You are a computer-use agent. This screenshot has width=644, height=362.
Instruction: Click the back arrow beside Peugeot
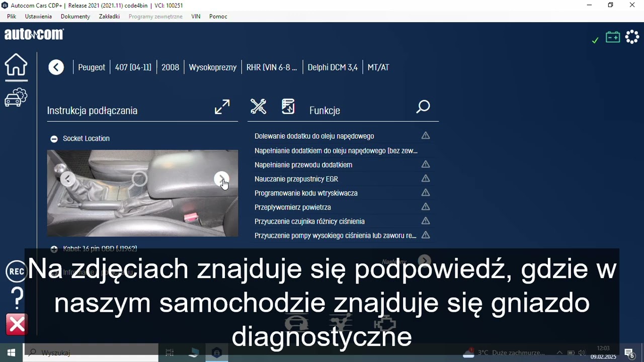click(x=56, y=67)
